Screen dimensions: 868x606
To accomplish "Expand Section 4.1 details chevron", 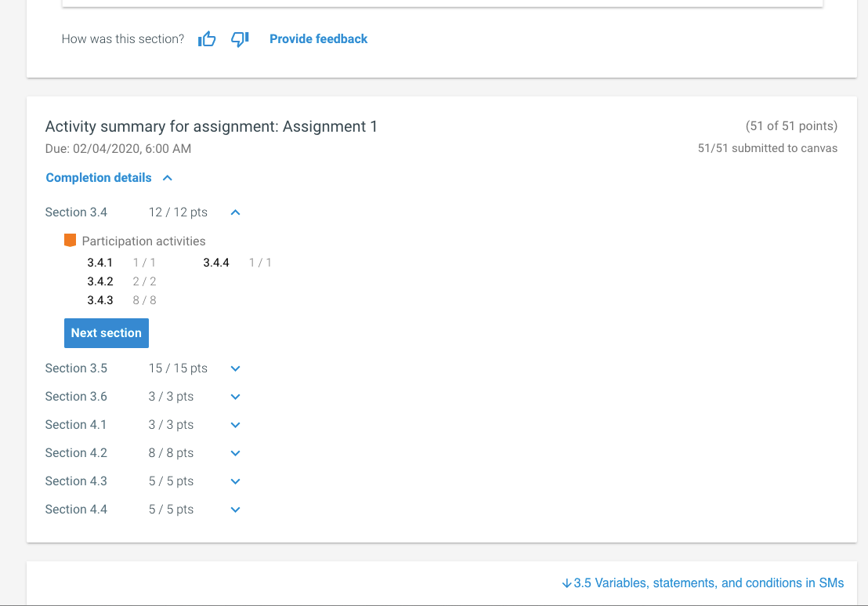I will pos(235,425).
